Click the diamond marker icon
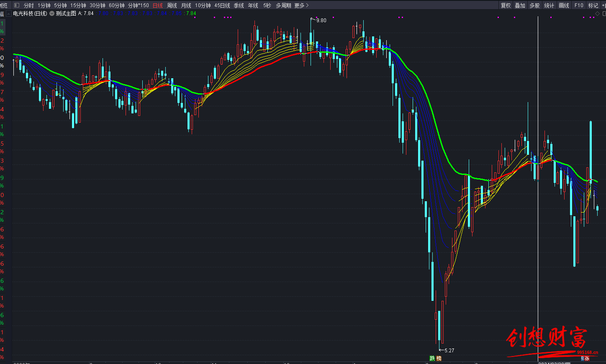 (x=597, y=14)
